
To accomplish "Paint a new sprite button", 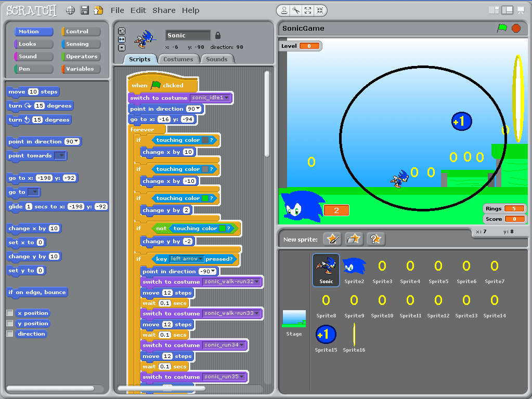I will click(332, 239).
